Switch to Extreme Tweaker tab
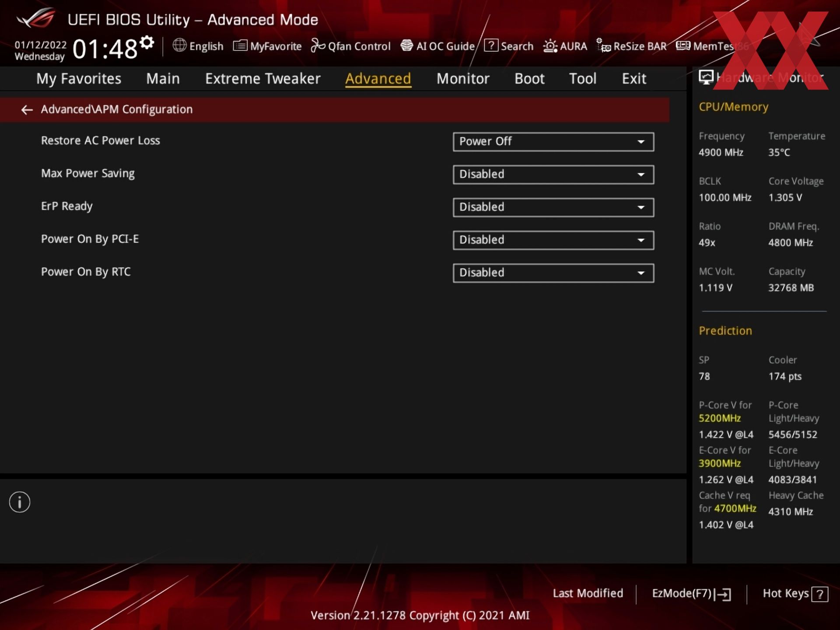 pos(262,79)
